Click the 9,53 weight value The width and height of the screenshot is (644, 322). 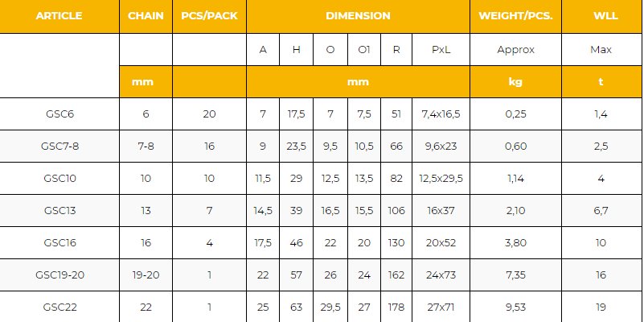(515, 307)
